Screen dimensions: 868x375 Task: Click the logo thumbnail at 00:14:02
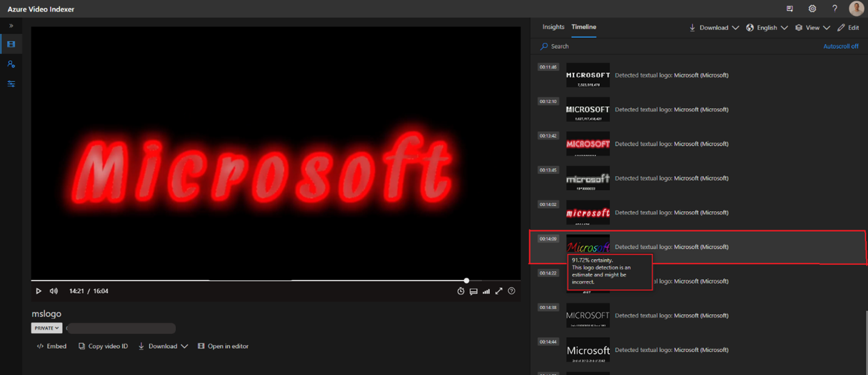tap(588, 212)
